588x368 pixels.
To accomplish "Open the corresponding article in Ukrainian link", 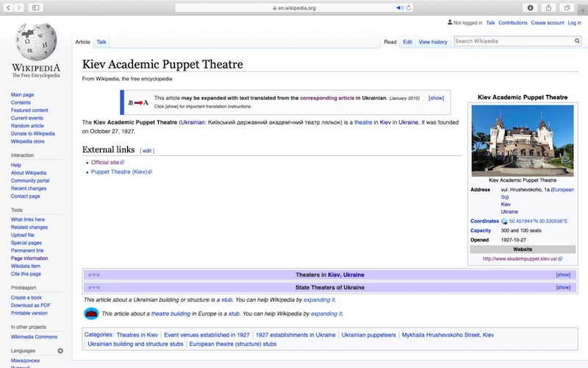I will 327,98.
